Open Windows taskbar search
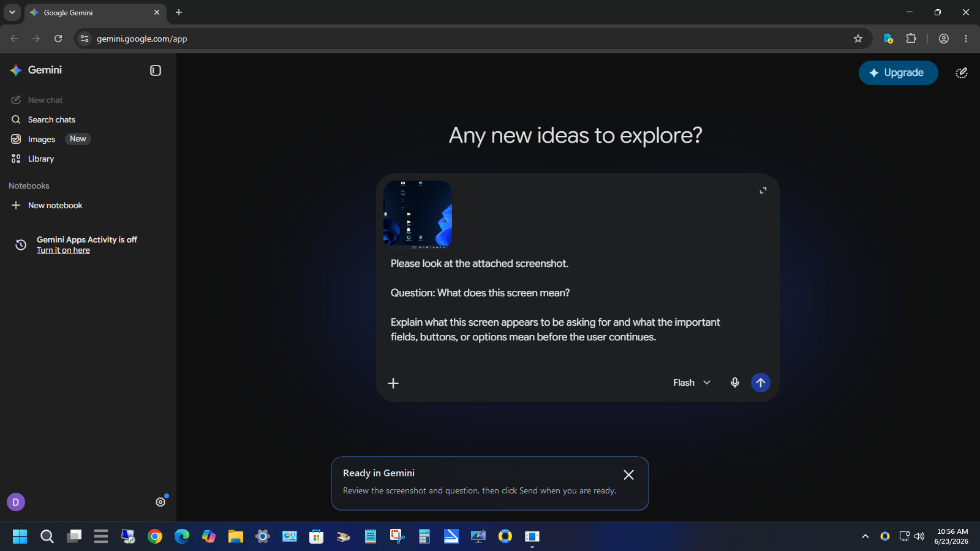This screenshot has width=980, height=551. click(x=47, y=537)
